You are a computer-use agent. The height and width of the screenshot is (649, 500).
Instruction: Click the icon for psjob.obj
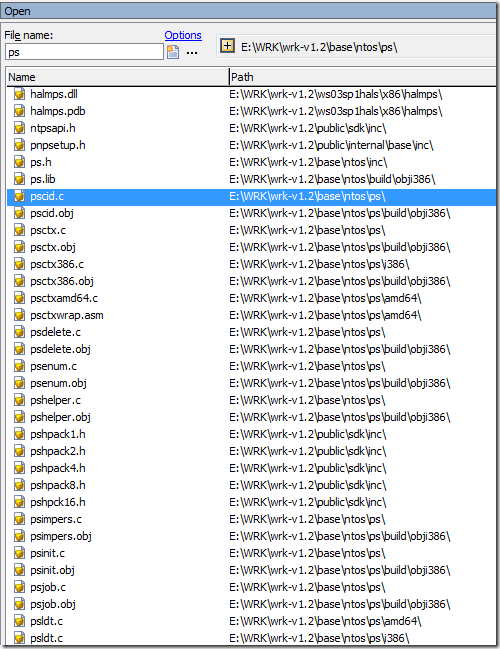19,604
